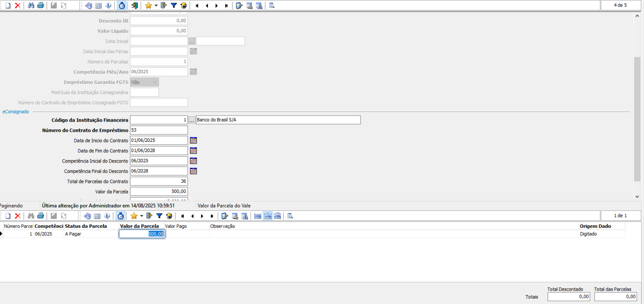644x304 pixels.
Task: Toggle the stopwatch button in top toolbar
Action: 122,5
